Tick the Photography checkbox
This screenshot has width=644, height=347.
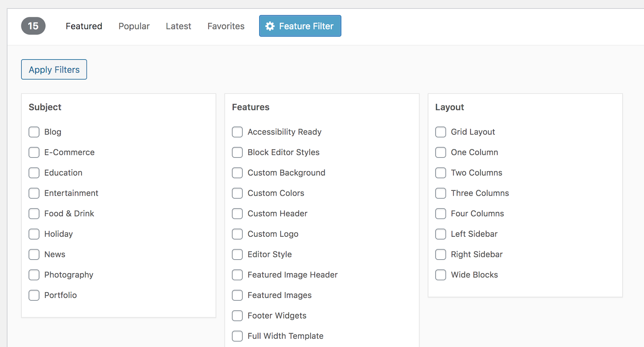click(x=34, y=275)
